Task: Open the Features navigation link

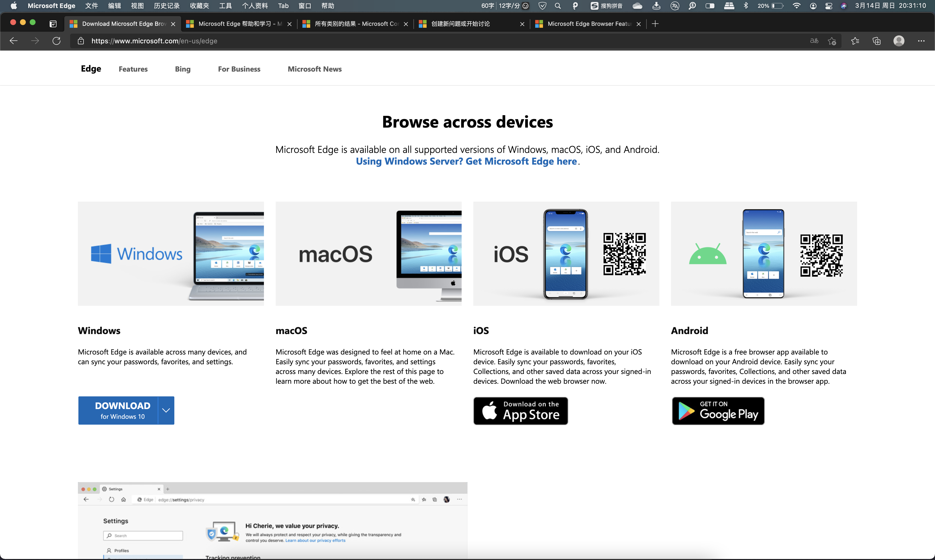Action: click(133, 69)
